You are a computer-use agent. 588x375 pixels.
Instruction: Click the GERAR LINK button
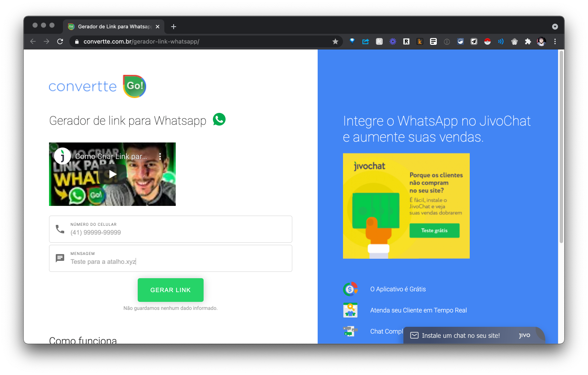[171, 290]
